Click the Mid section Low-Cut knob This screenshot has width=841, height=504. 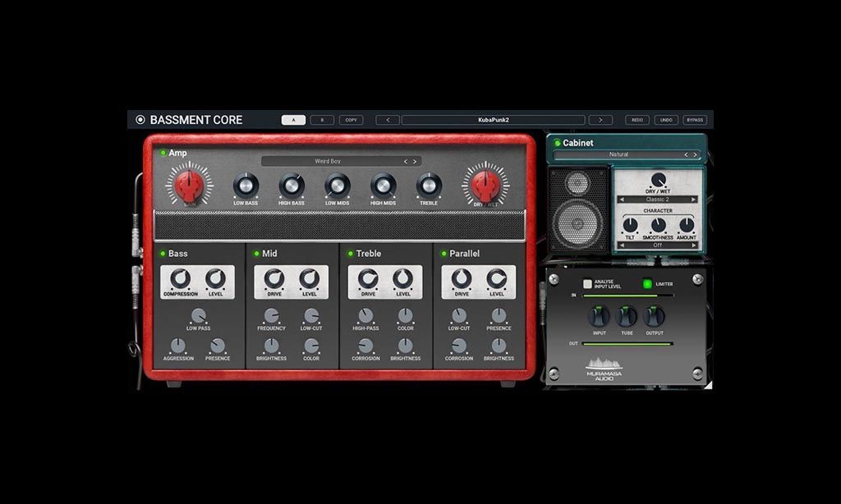(311, 316)
